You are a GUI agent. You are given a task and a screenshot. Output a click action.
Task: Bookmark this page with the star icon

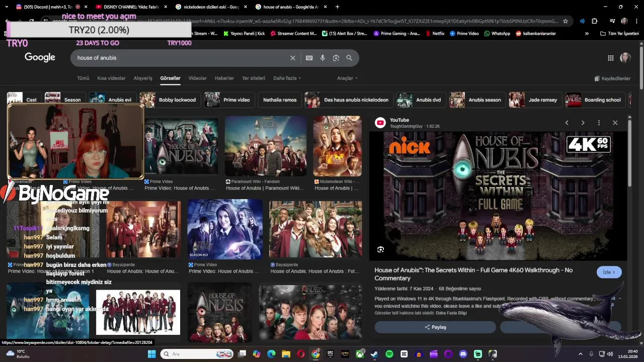click(566, 21)
